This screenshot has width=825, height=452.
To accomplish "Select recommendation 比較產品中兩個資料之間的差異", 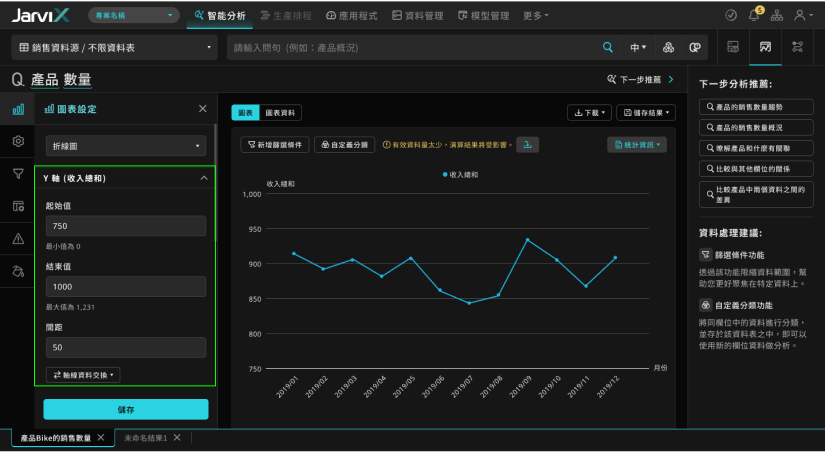I will tap(756, 195).
